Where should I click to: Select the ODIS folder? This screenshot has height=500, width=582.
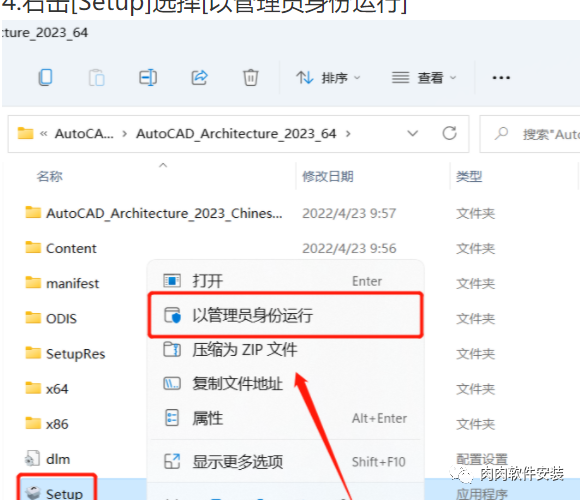coord(61,318)
